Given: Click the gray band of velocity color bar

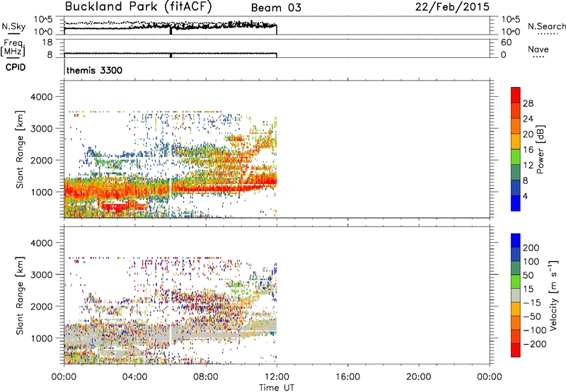Looking at the screenshot, I should pyautogui.click(x=516, y=295).
